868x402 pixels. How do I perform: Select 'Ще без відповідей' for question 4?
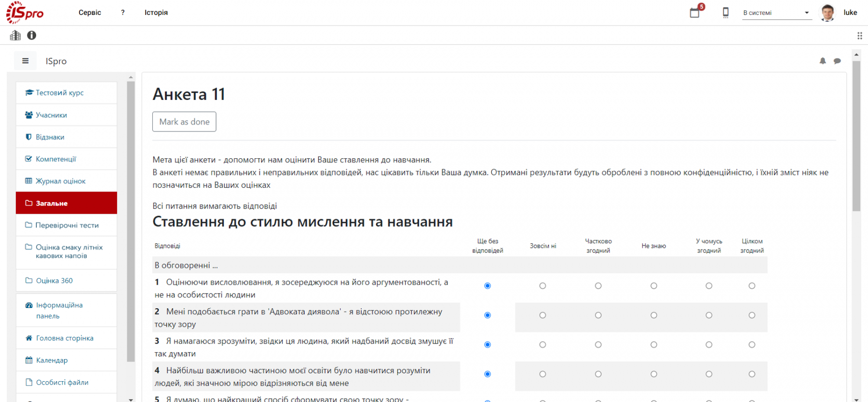click(488, 374)
